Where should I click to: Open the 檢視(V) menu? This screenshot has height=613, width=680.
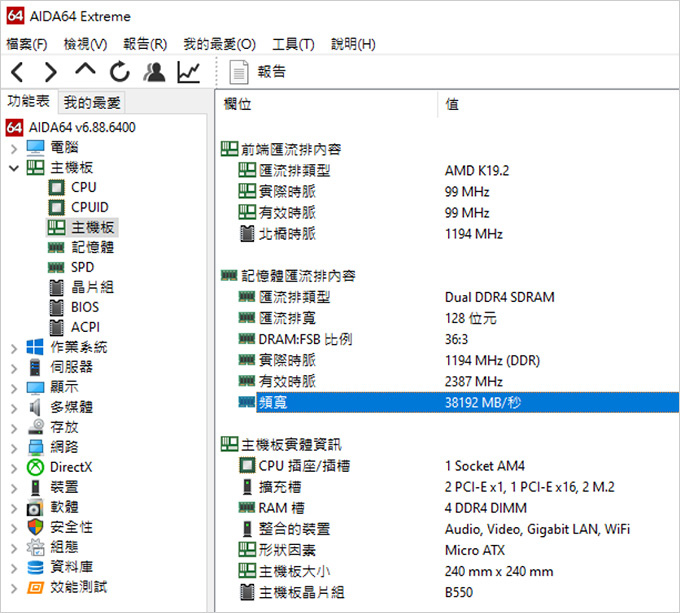click(85, 44)
